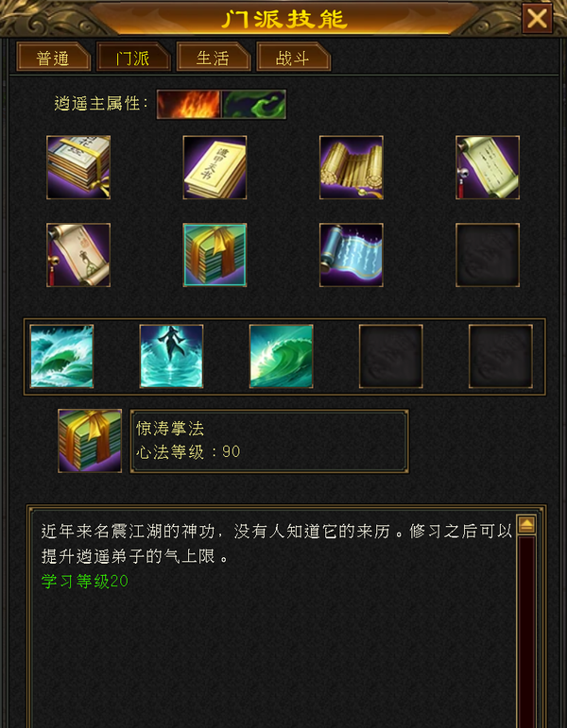
Task: Select the painted scroll in second row
Action: [78, 255]
